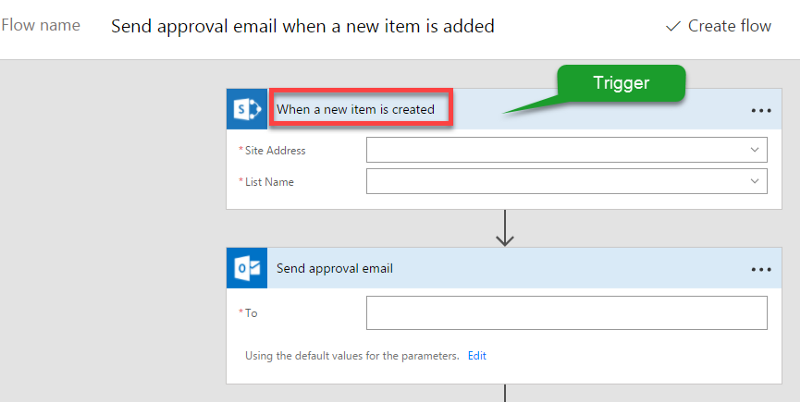The width and height of the screenshot is (800, 402).
Task: Open the ellipsis menu on Send approval email
Action: coord(761,269)
